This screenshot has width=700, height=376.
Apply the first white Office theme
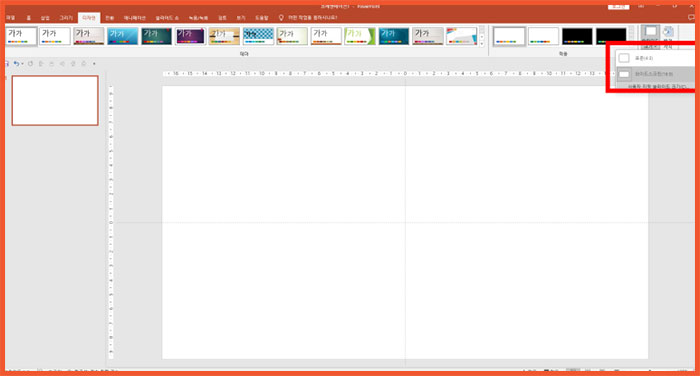tap(21, 36)
